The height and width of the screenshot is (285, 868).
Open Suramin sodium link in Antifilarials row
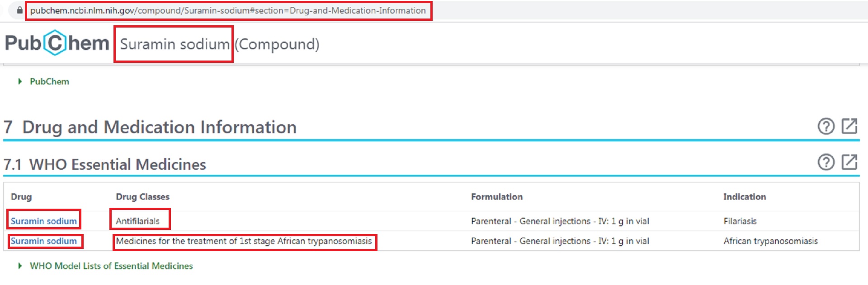coord(44,221)
